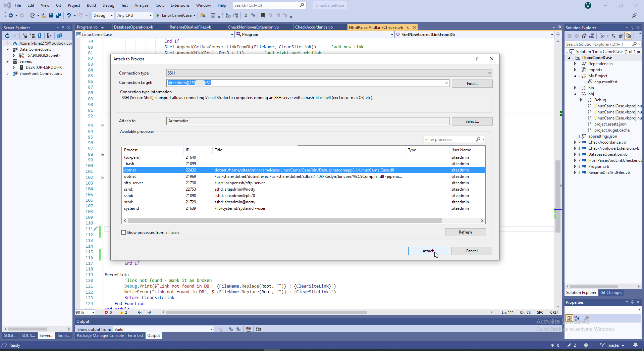The height and width of the screenshot is (351, 644).
Task: Toggle 'Show processes from all users' checkbox
Action: (x=123, y=233)
